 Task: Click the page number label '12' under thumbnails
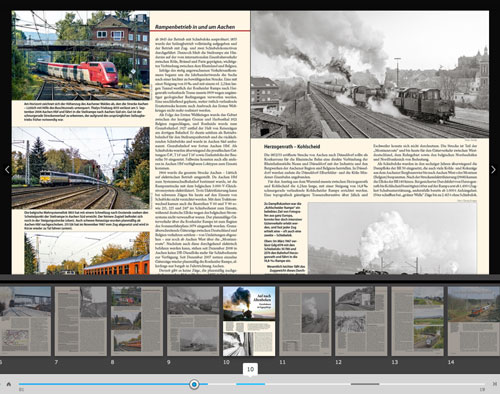[x=338, y=362]
